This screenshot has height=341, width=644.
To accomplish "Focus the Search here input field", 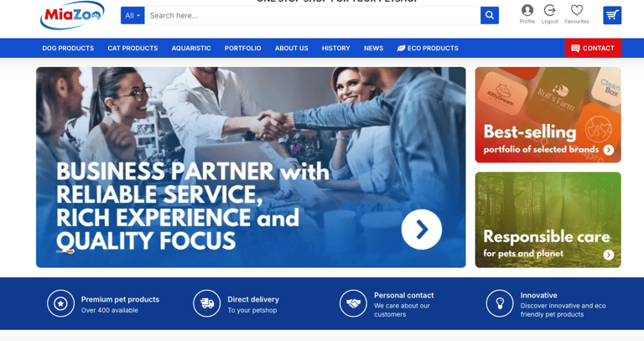I will click(x=313, y=16).
